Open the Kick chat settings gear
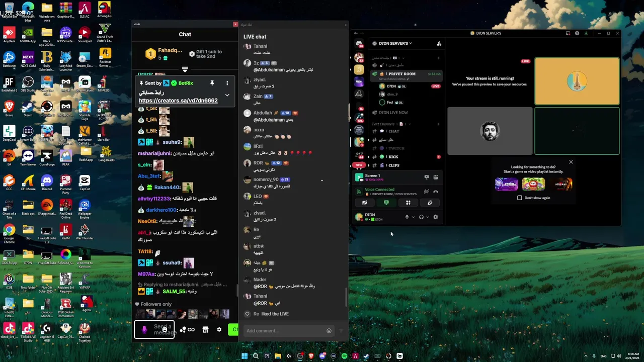Image resolution: width=644 pixels, height=362 pixels. point(219,330)
